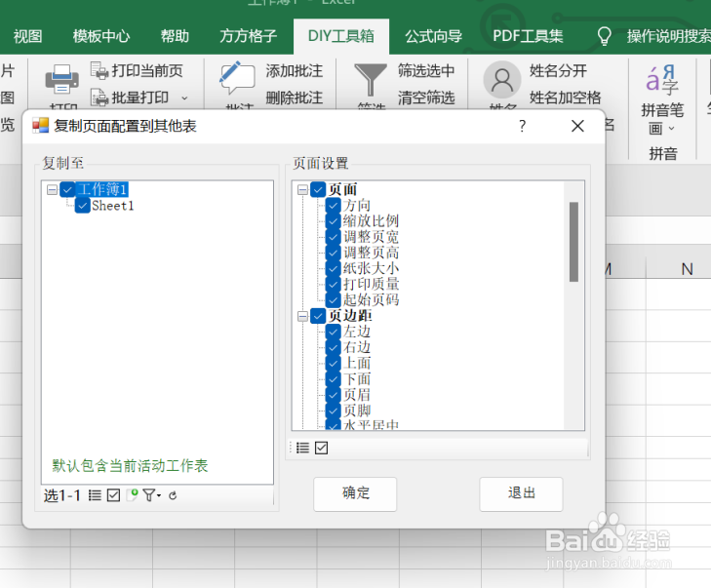711x588 pixels.
Task: Click 清空筛选 command
Action: point(426,98)
